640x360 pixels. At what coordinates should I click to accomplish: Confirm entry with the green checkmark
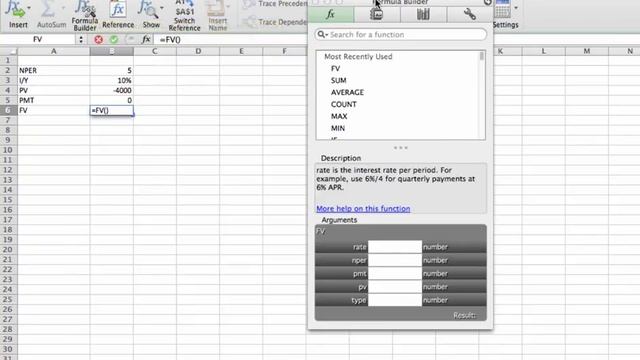(114, 40)
